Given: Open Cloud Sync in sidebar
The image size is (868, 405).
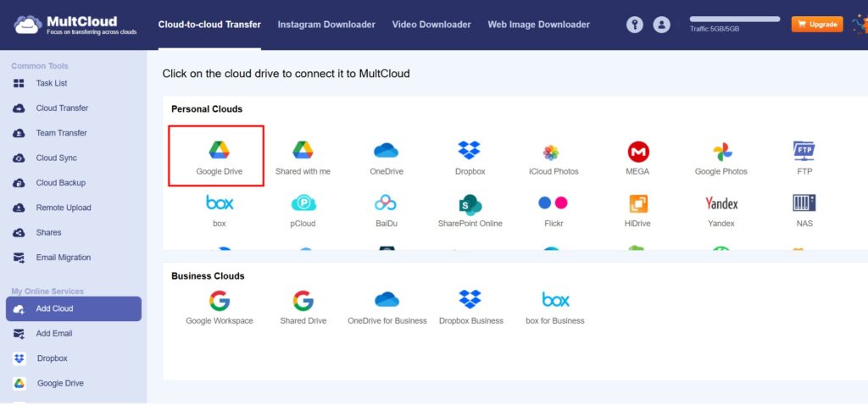Looking at the screenshot, I should pyautogui.click(x=56, y=158).
